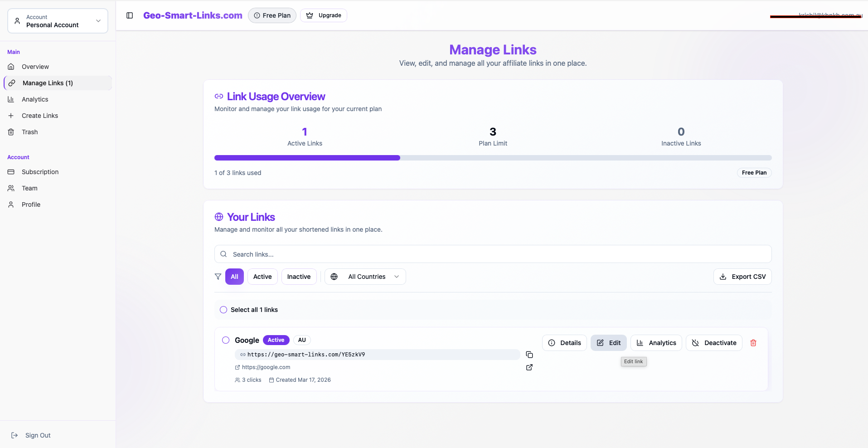This screenshot has height=448, width=868.
Task: Toggle Select all 1 links radio
Action: coord(223,310)
